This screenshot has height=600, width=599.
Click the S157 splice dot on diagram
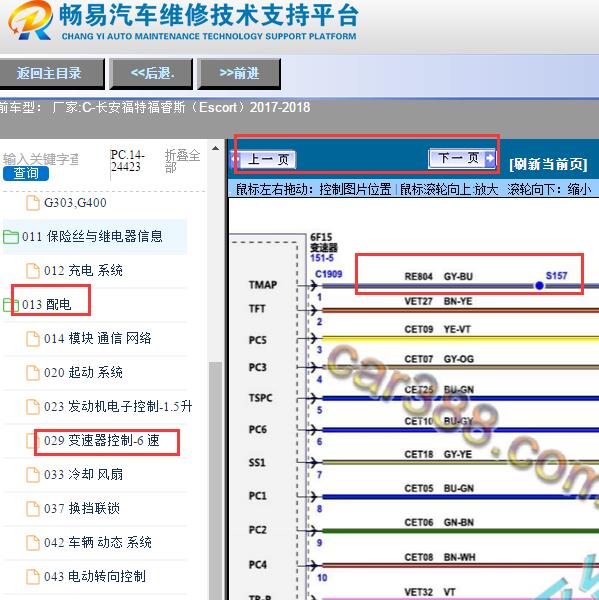539,285
